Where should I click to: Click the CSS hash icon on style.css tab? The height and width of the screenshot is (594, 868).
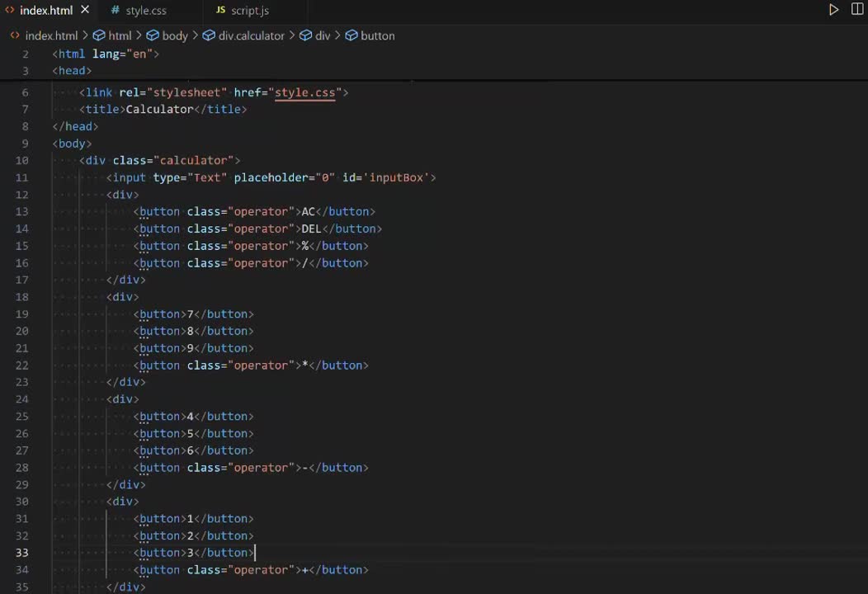coord(116,10)
